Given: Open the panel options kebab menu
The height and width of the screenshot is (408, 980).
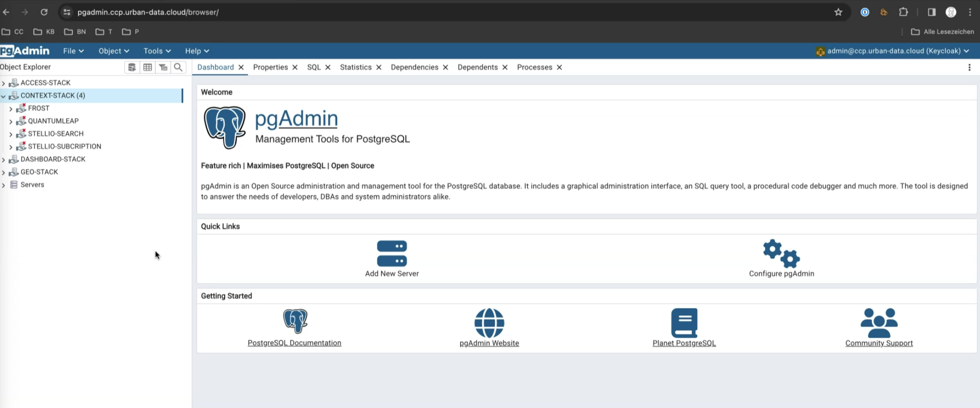Looking at the screenshot, I should (x=969, y=67).
